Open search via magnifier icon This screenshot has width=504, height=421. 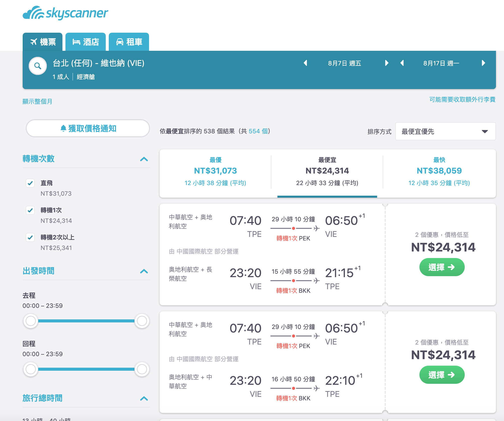click(x=38, y=66)
